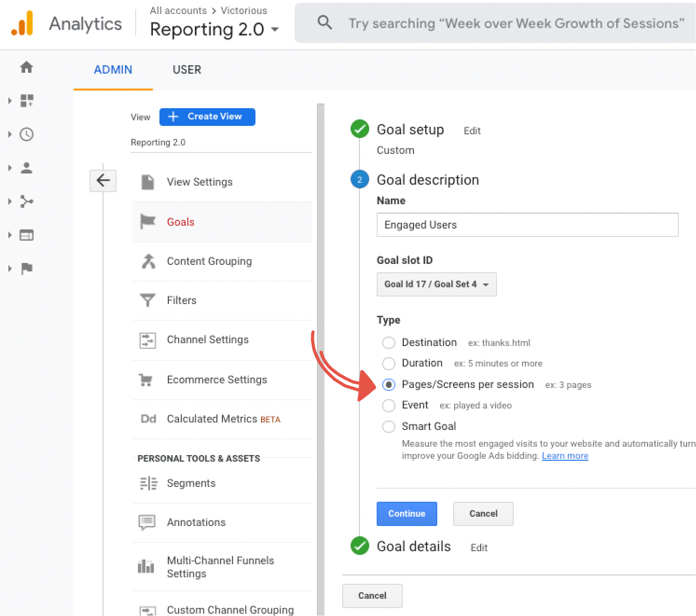Image resolution: width=696 pixels, height=616 pixels.
Task: Click the goal Name input field
Action: pyautogui.click(x=527, y=225)
